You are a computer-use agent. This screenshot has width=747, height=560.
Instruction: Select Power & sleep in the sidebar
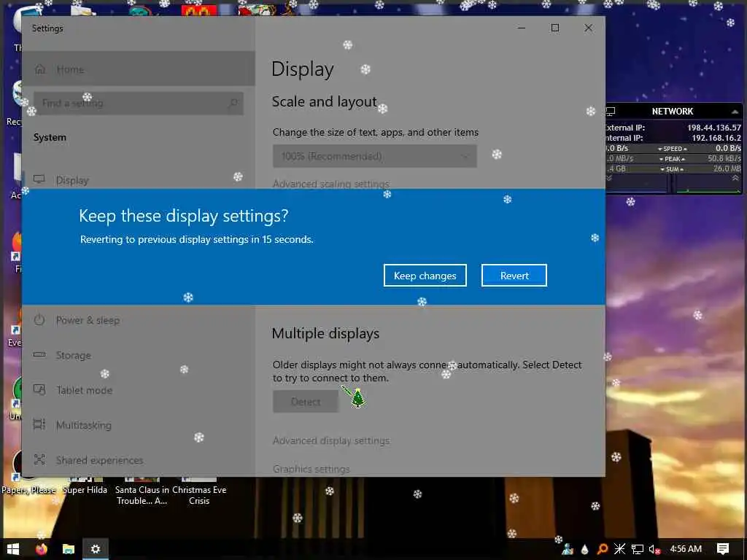pos(138,321)
